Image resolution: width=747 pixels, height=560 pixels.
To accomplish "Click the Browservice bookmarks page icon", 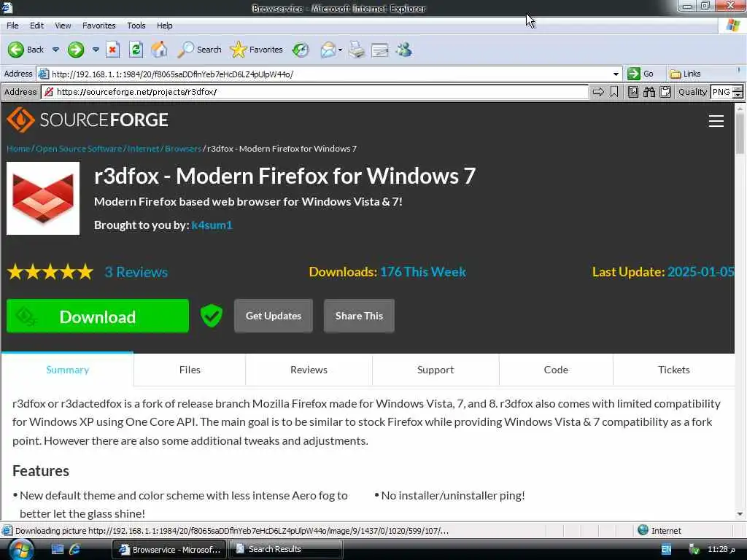I will [x=632, y=92].
